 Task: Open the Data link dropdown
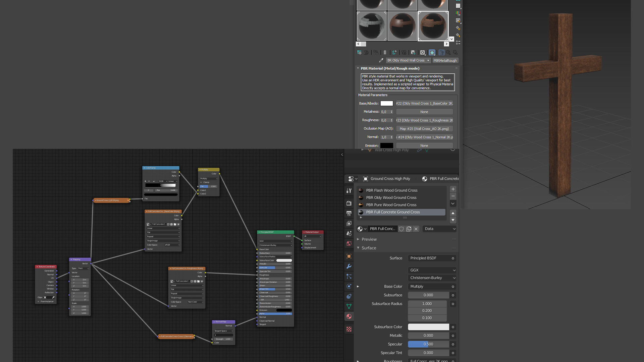click(x=440, y=229)
